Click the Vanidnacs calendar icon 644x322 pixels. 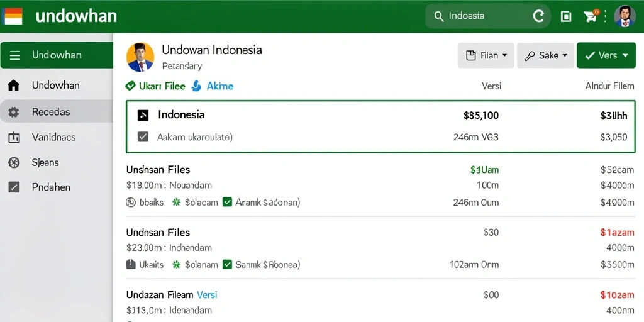[x=14, y=138]
